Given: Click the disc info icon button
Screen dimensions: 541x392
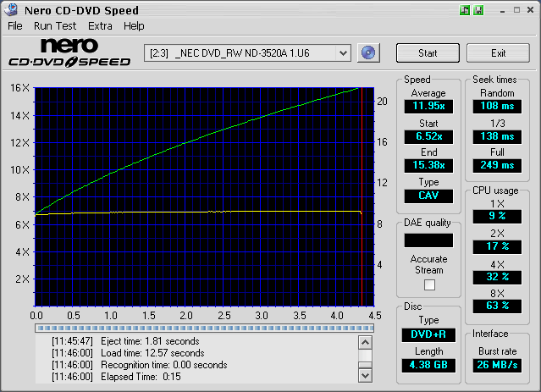Looking at the screenshot, I should pyautogui.click(x=367, y=53).
